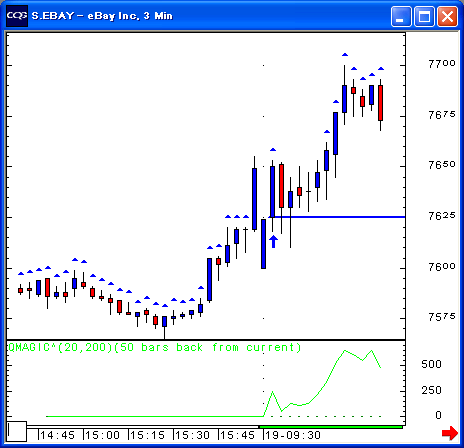This screenshot has height=448, width=464.
Task: Click the 0 study scale value
Action: click(x=438, y=415)
